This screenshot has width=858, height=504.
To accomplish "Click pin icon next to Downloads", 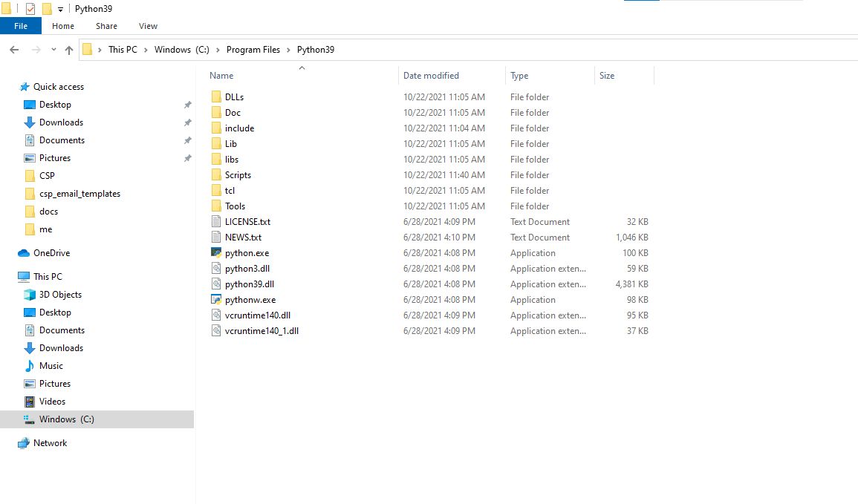I will click(x=188, y=122).
